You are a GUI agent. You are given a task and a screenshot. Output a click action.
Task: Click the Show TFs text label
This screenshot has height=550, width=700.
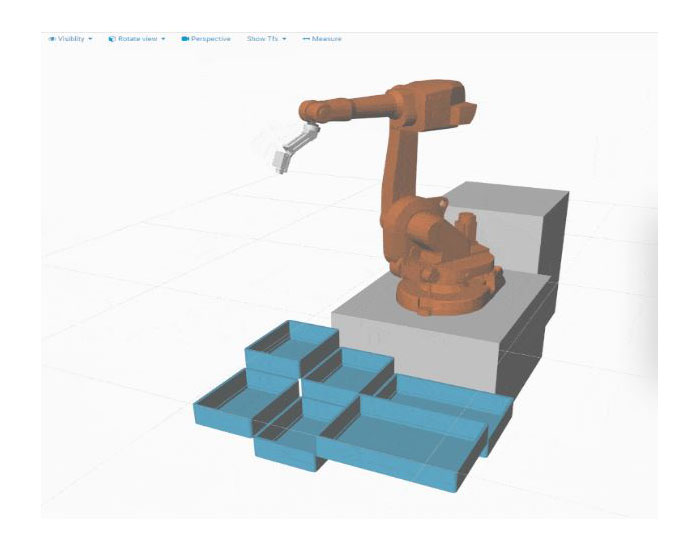point(262,39)
